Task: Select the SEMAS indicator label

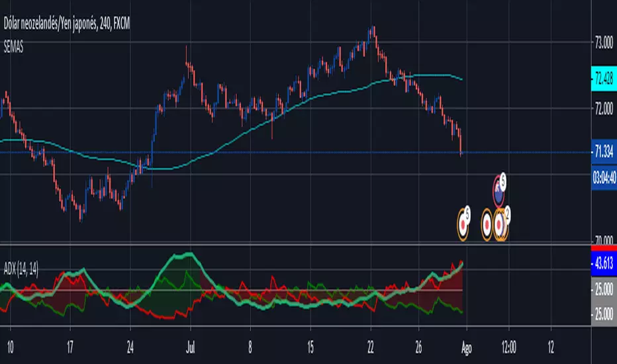Action: pos(13,47)
